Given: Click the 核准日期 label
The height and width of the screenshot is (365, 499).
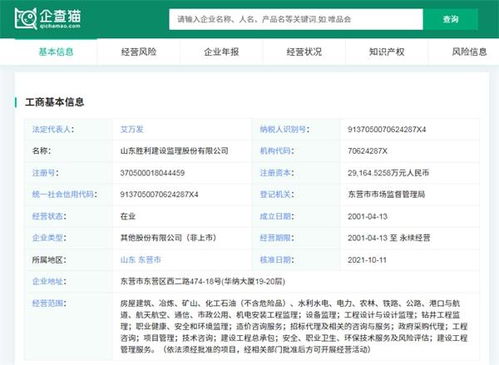Looking at the screenshot, I should pyautogui.click(x=277, y=260).
